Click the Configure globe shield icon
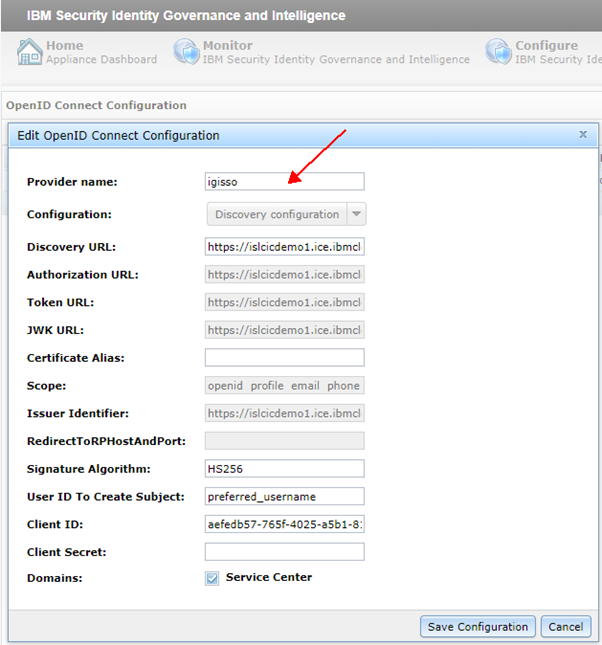The width and height of the screenshot is (602, 645). (x=499, y=52)
